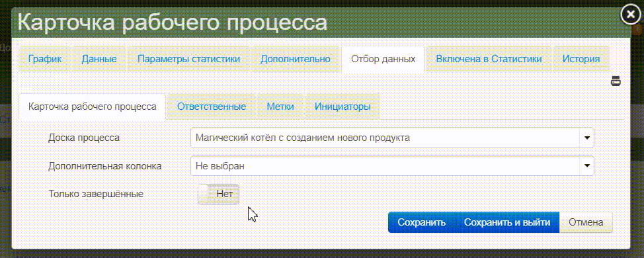644x258 pixels.
Task: Open Включена в Статистики tab
Action: tap(489, 59)
